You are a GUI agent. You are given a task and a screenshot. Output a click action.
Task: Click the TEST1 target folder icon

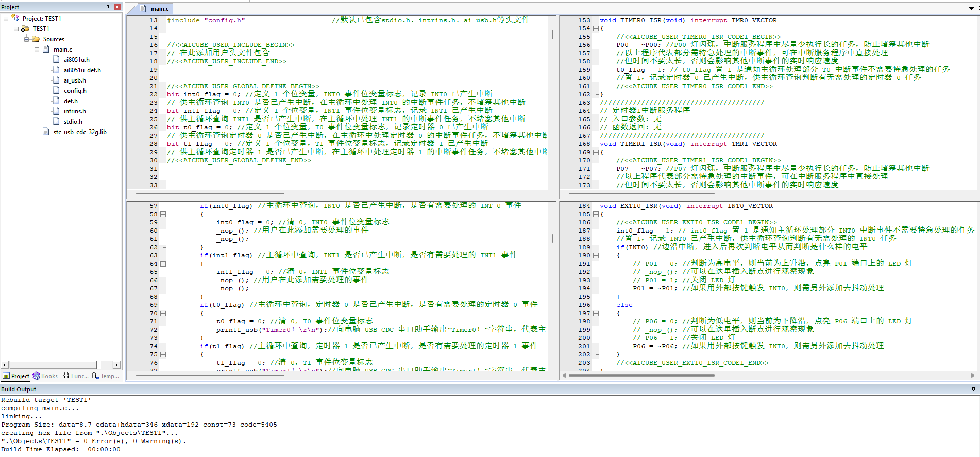[25, 29]
